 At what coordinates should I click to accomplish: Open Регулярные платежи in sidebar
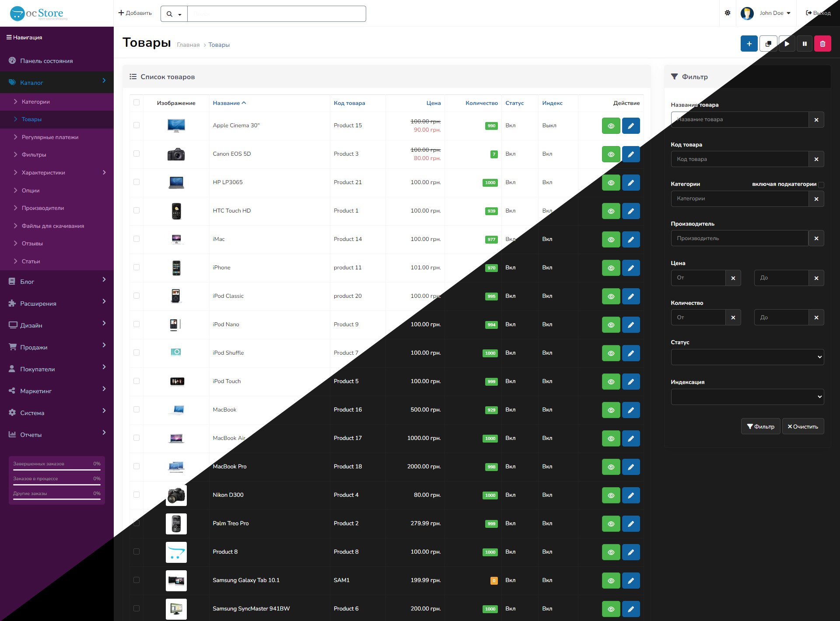(x=57, y=137)
